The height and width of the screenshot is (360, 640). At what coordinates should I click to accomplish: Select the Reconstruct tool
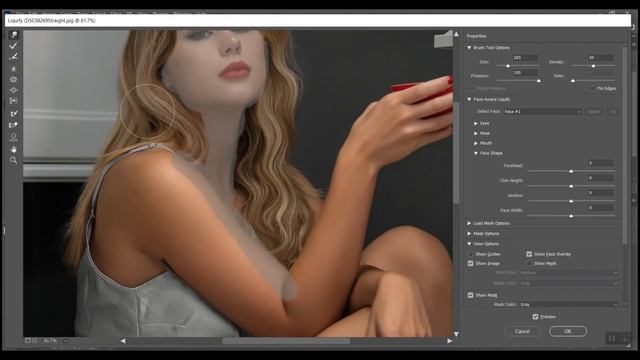pos(13,46)
